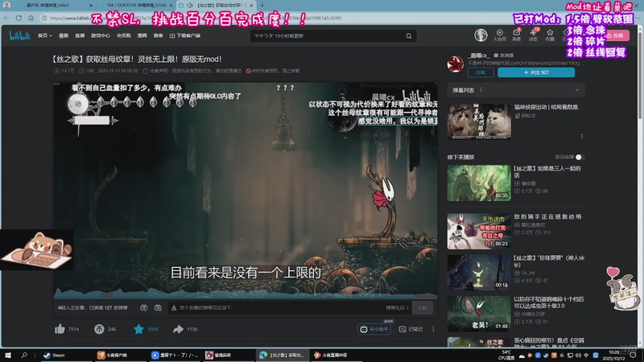Screen dimensions: 644x362
Task: Open the user avatar in header
Action: point(481,35)
